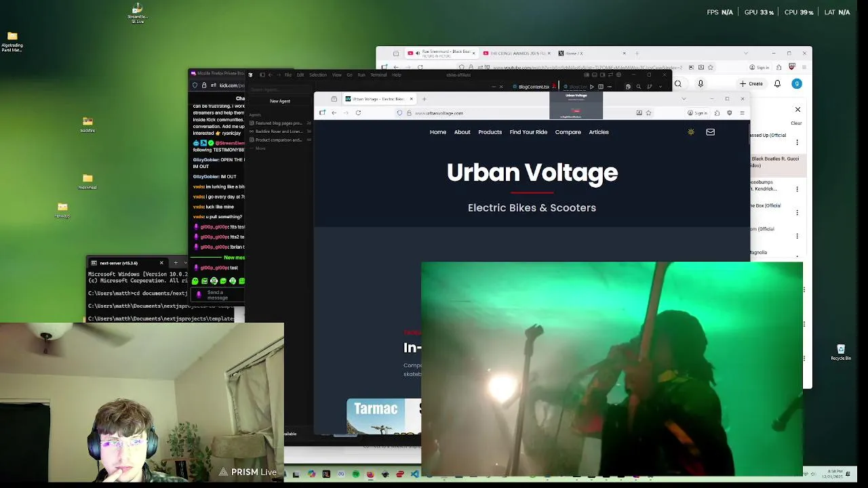868x488 pixels.
Task: Go to the About page link
Action: [x=462, y=132]
